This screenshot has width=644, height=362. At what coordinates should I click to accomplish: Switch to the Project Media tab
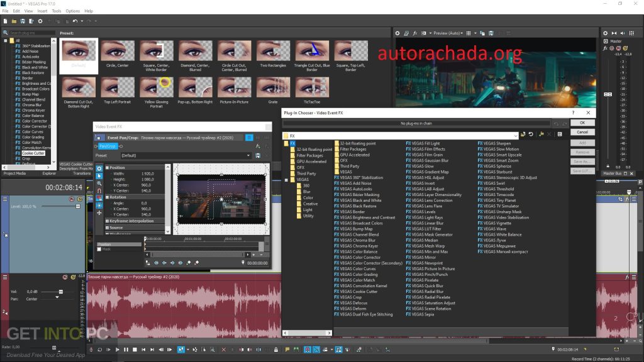tap(15, 173)
